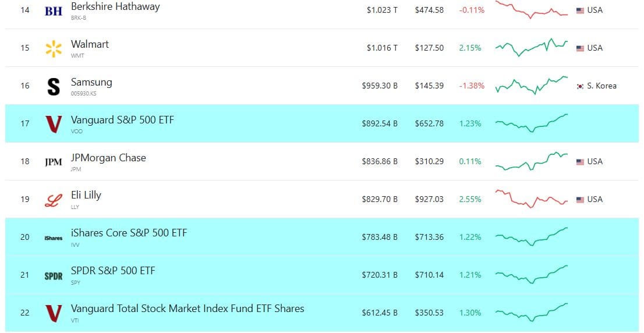Open the Berkshire Hathaway company link
This screenshot has height=333, width=644.
coord(115,7)
